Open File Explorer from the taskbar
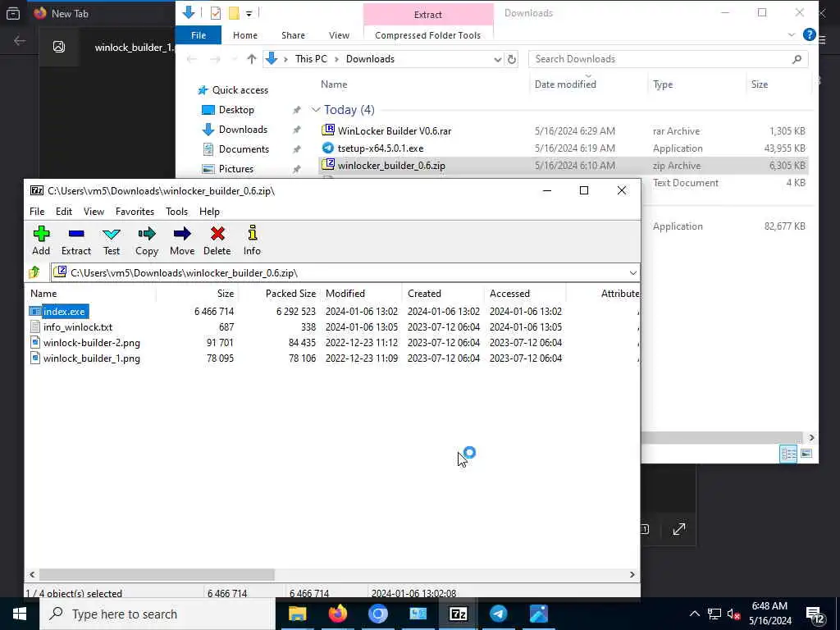Screen dimensions: 840x630 point(297,614)
